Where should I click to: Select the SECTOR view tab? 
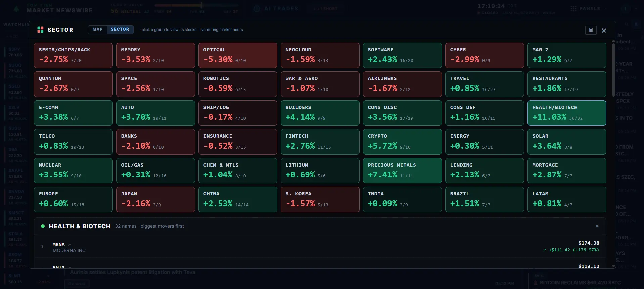point(120,30)
